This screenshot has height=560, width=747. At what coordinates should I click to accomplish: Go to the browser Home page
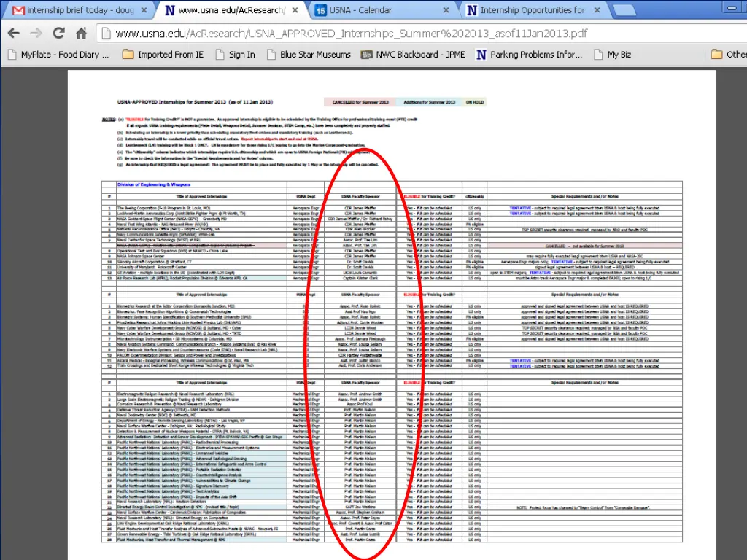pyautogui.click(x=82, y=33)
